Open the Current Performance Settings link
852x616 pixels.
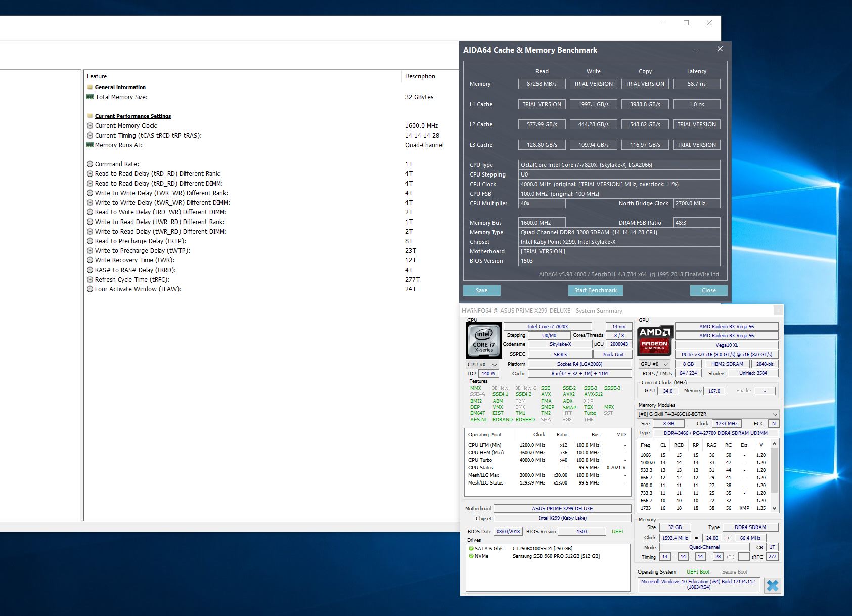[x=133, y=116]
